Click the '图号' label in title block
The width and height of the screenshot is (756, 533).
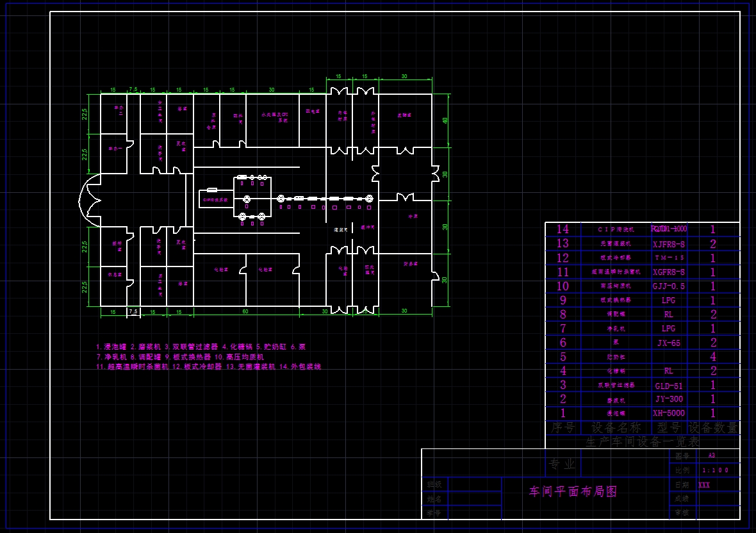pos(682,455)
